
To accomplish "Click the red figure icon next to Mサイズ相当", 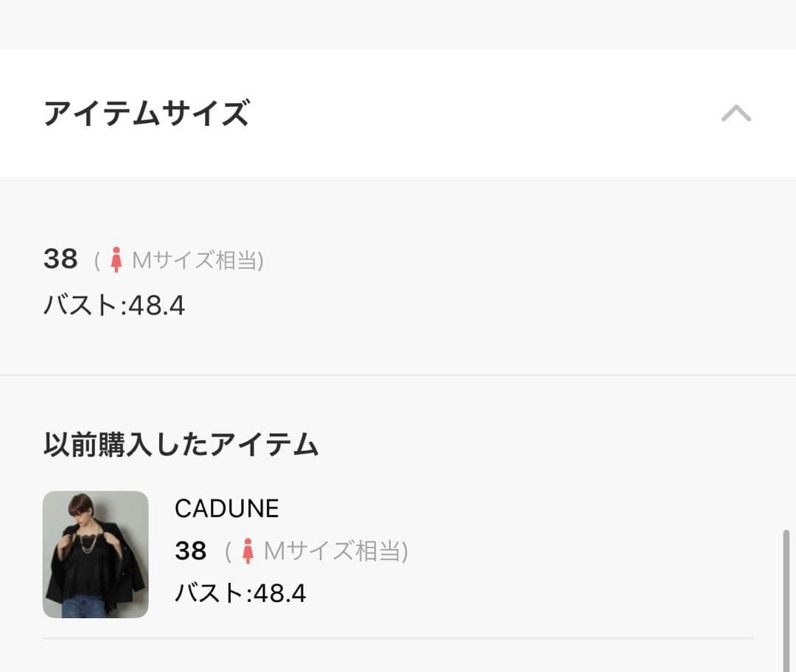I will [x=118, y=259].
